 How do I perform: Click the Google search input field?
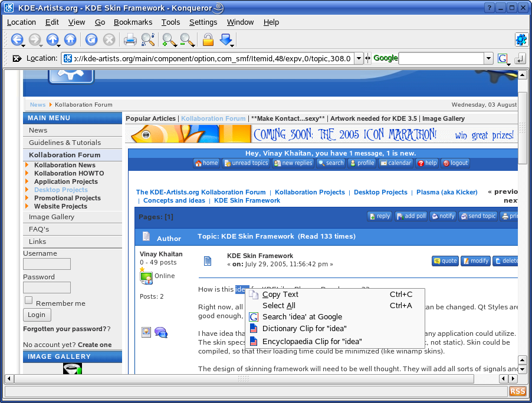pyautogui.click(x=441, y=59)
